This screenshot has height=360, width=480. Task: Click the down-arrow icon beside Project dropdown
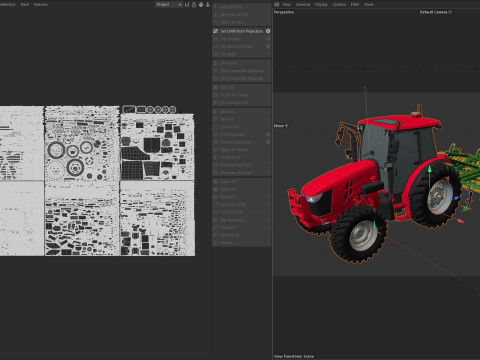pyautogui.click(x=208, y=5)
